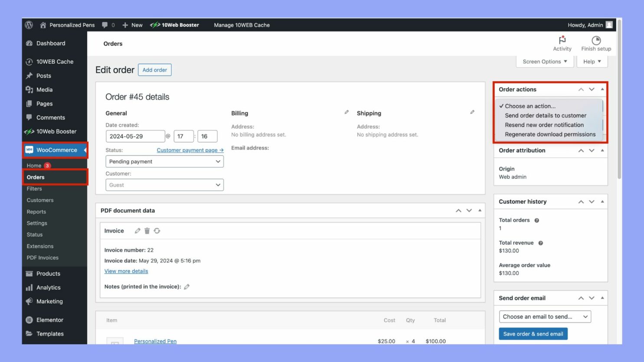
Task: Expand the Screen Options dropdown
Action: pyautogui.click(x=544, y=61)
